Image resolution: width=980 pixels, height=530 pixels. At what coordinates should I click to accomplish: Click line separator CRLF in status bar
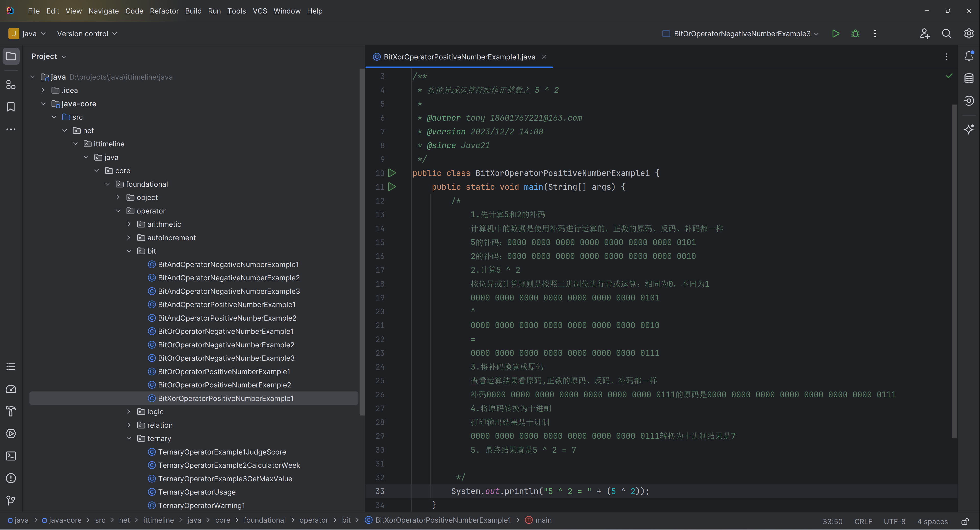tap(863, 521)
